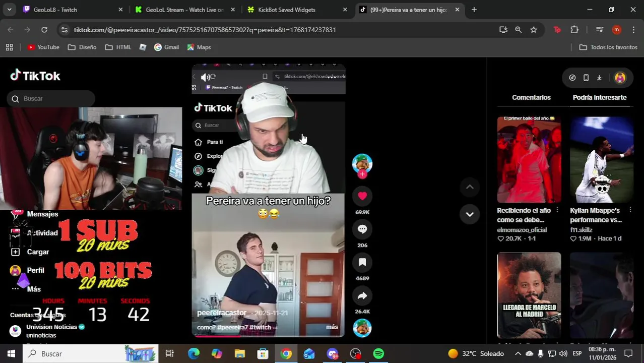644x363 pixels.
Task: Like the video with the heart icon
Action: (362, 196)
